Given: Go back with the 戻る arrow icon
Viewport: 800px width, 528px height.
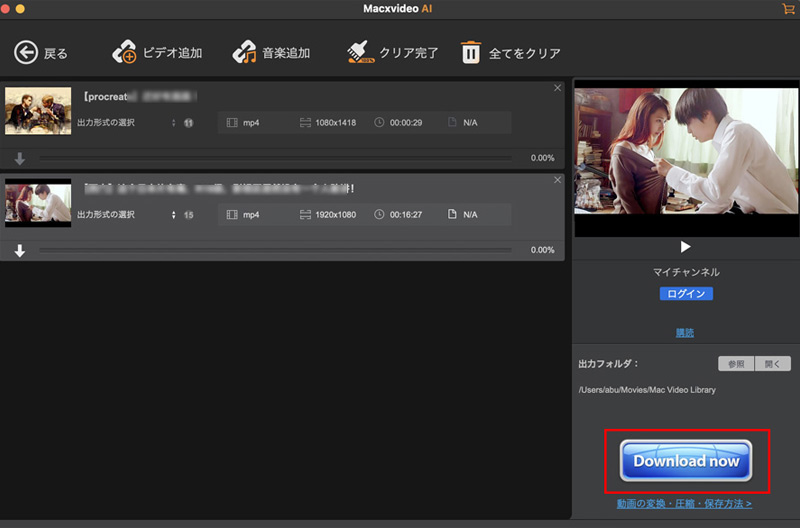Looking at the screenshot, I should click(26, 53).
